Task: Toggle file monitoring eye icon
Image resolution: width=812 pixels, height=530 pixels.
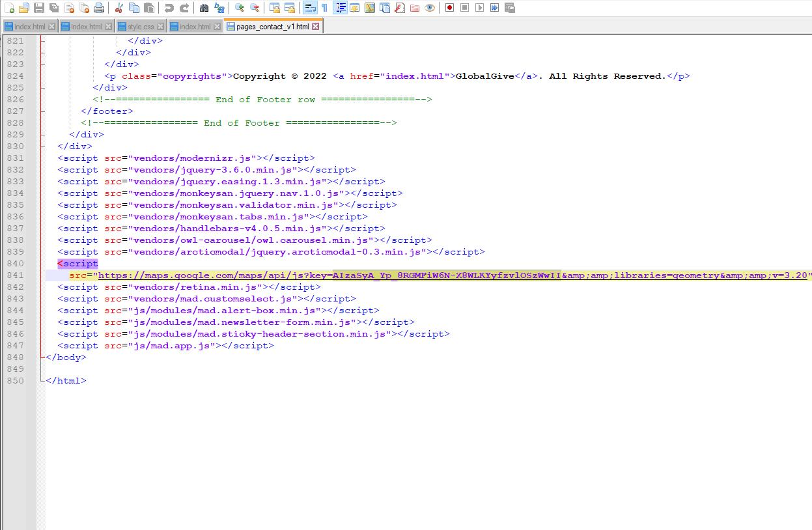Action: coord(430,8)
